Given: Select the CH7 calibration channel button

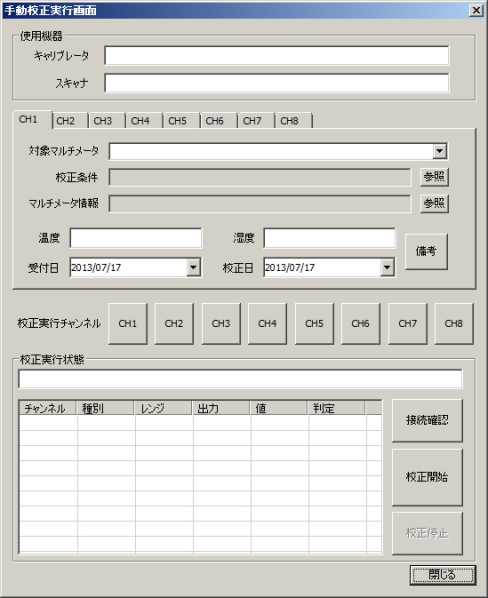Looking at the screenshot, I should pos(408,323).
